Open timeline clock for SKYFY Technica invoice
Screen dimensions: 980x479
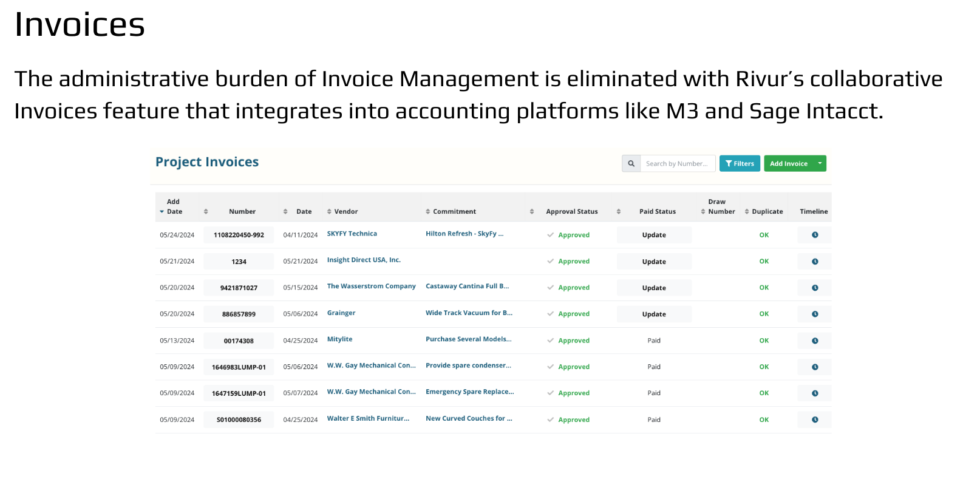(x=815, y=235)
